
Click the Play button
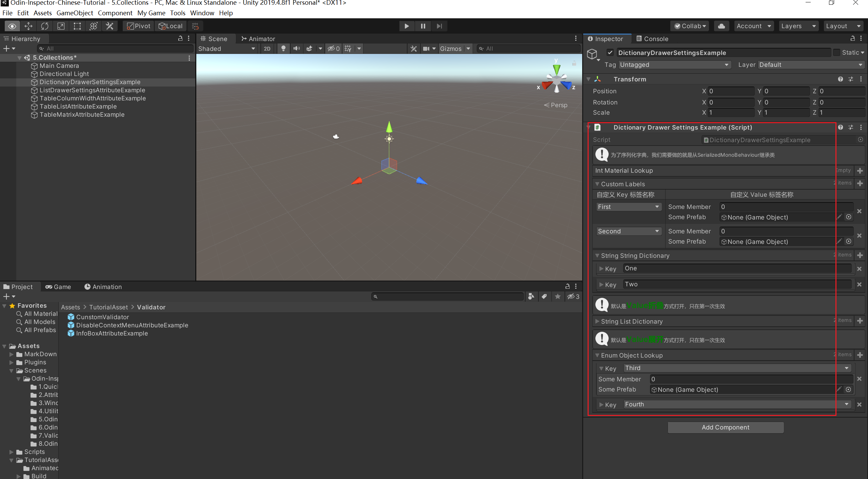point(407,26)
